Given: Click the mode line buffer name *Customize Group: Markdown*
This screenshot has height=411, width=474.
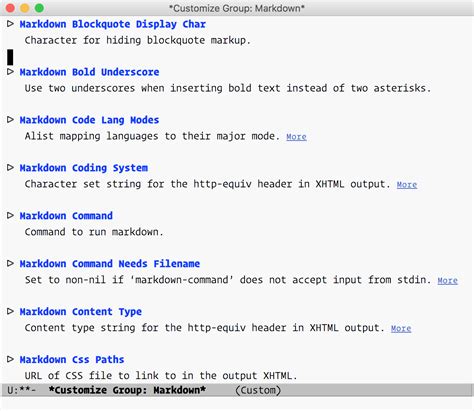Looking at the screenshot, I should tap(127, 390).
